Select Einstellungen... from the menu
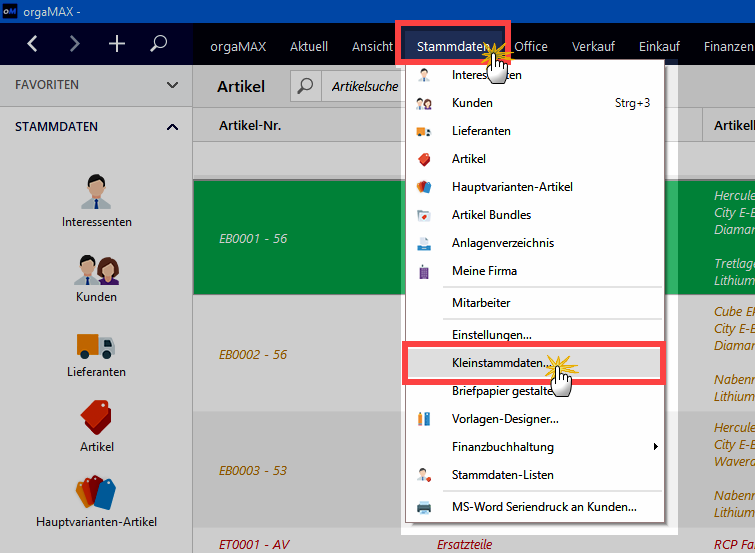The width and height of the screenshot is (755, 553). [x=534, y=335]
